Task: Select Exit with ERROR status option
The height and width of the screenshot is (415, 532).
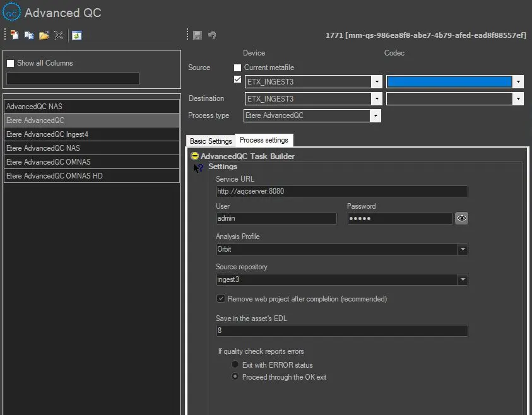Action: click(235, 365)
